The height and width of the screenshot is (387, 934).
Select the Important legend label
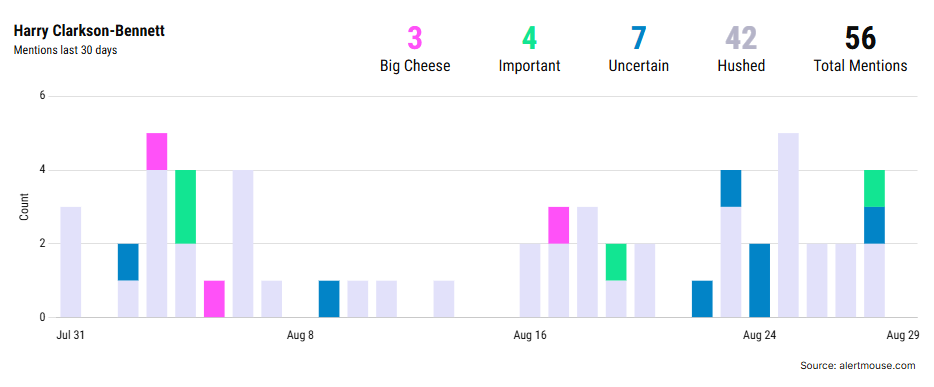pyautogui.click(x=529, y=65)
